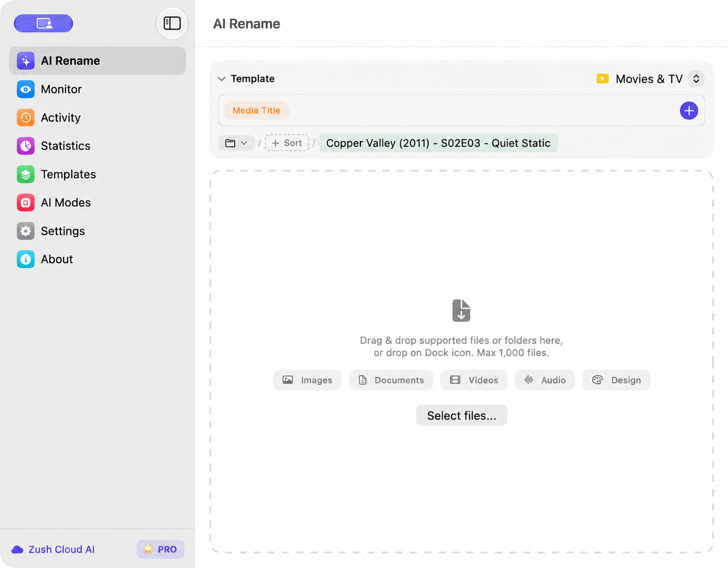Click the Activity clock icon
Image resolution: width=728 pixels, height=568 pixels.
(x=26, y=117)
